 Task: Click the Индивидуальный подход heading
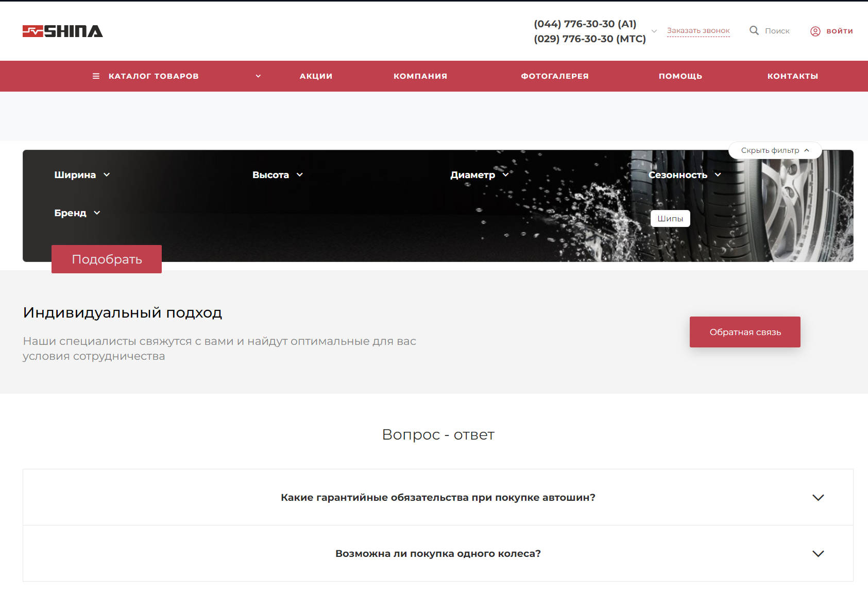(123, 313)
